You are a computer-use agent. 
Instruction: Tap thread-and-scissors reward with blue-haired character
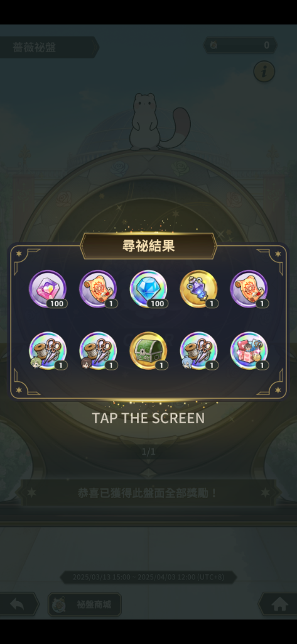click(199, 351)
